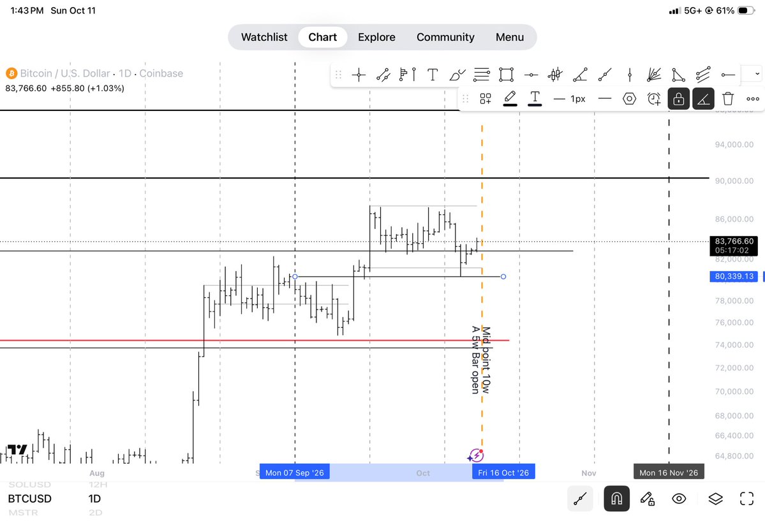Click the Mon 16 Nov '26 date label
Image resolution: width=765 pixels, height=532 pixels.
tap(669, 473)
